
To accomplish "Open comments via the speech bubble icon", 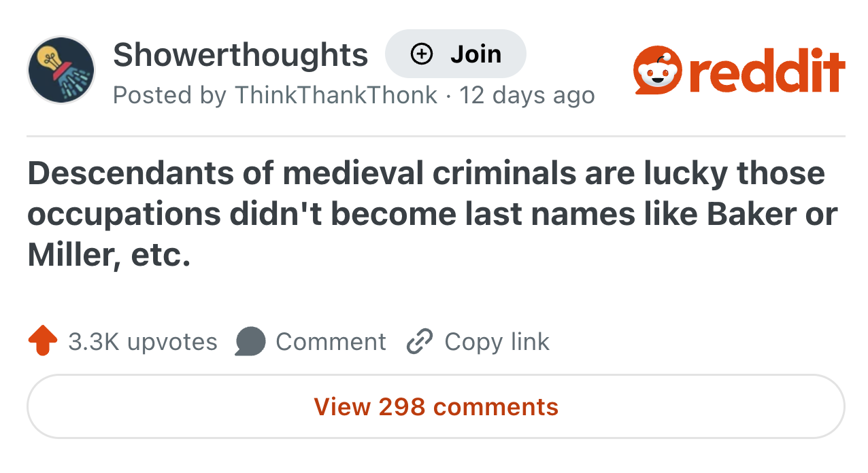I will click(x=250, y=342).
